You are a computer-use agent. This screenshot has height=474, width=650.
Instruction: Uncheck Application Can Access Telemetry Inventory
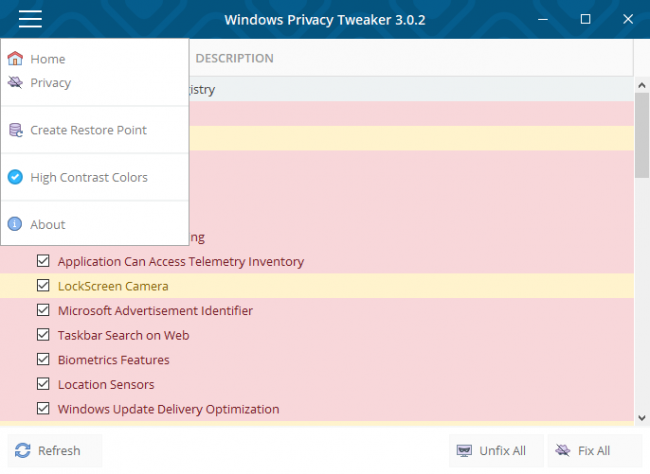(x=43, y=261)
